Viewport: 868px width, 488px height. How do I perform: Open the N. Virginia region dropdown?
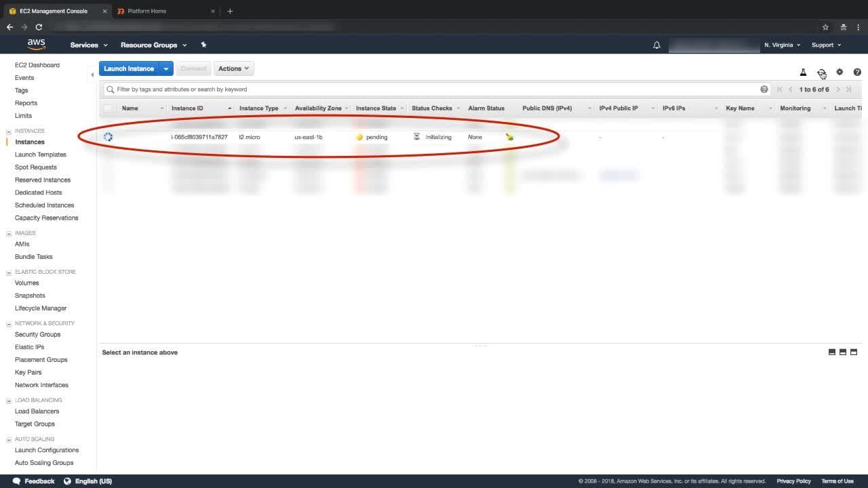click(782, 45)
